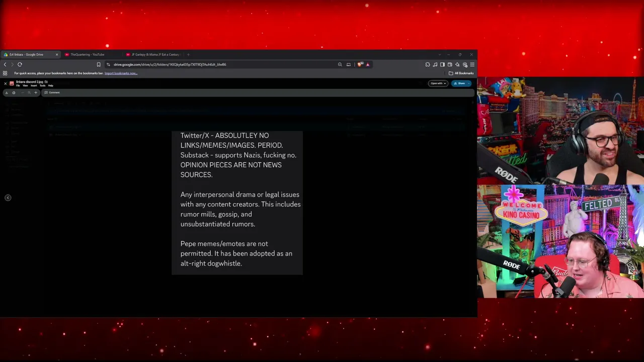Open the VPN icon in the browser toolbar
Viewport: 644px width, 362px height.
(465, 64)
